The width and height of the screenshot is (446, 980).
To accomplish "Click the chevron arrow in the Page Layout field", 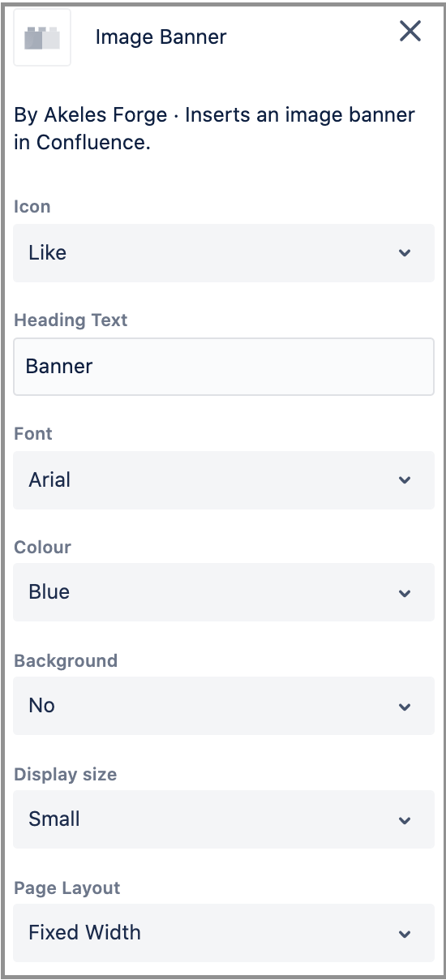I will point(405,934).
